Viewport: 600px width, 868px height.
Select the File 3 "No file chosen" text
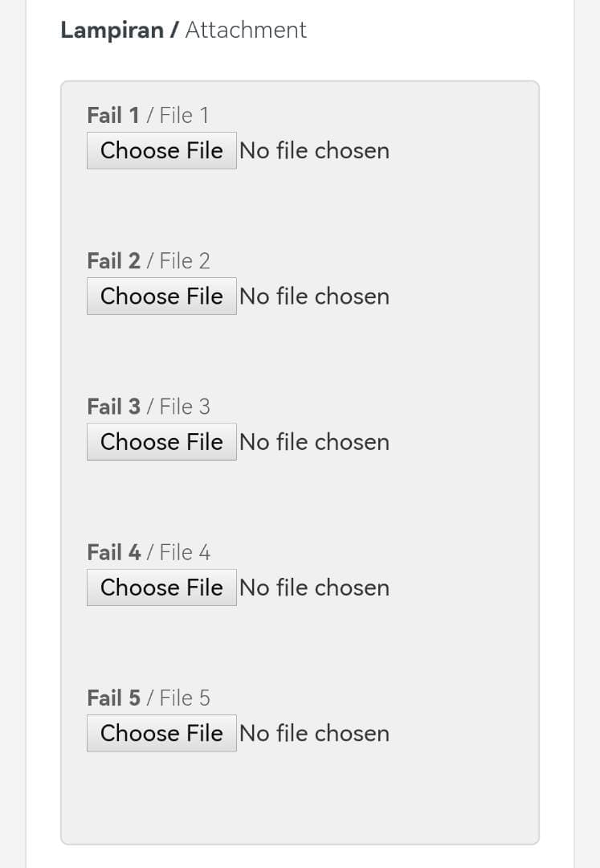(x=314, y=442)
